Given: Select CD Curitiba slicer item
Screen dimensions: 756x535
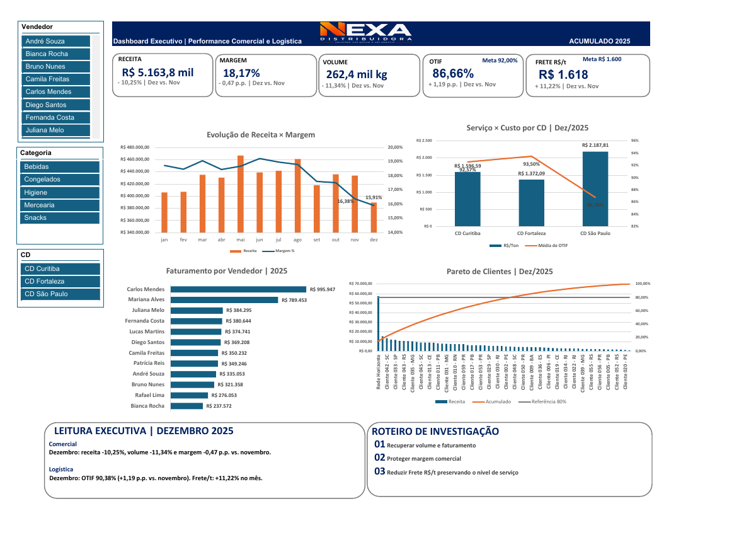Looking at the screenshot, I should [60, 269].
